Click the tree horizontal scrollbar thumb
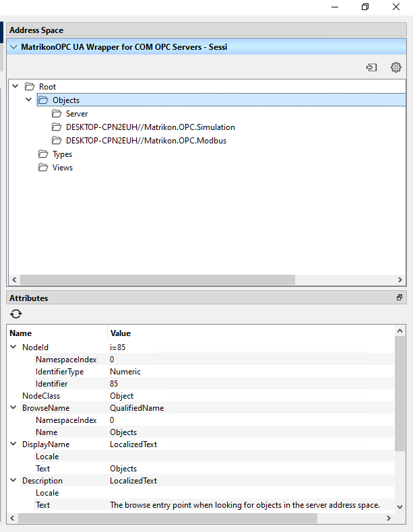The height and width of the screenshot is (532, 413). point(158,280)
